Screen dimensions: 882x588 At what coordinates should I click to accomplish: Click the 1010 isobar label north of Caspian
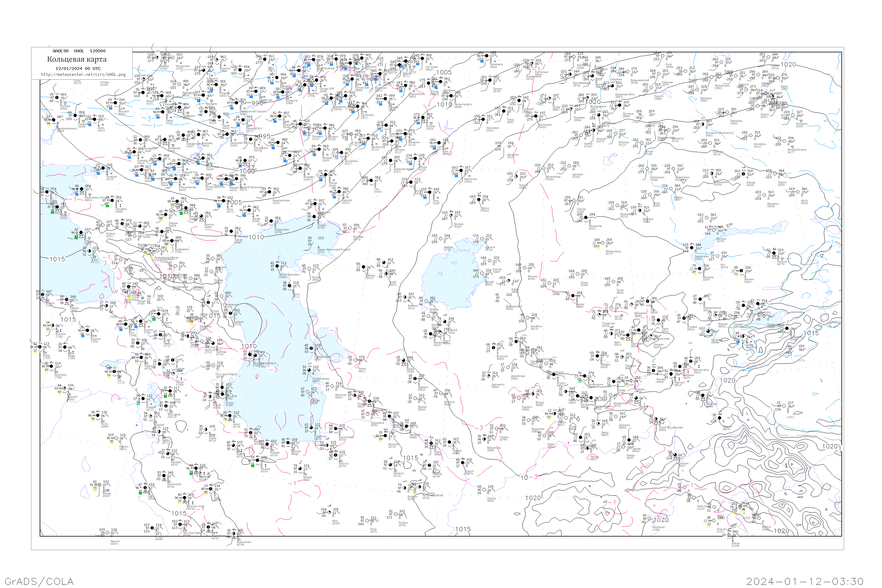point(256,237)
